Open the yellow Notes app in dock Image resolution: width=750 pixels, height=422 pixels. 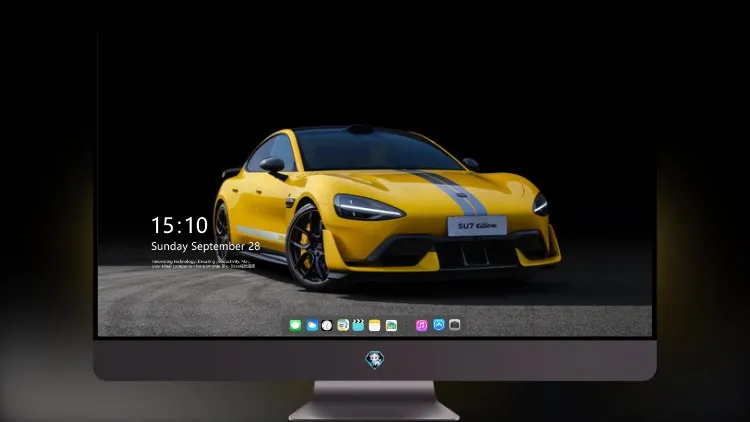375,325
